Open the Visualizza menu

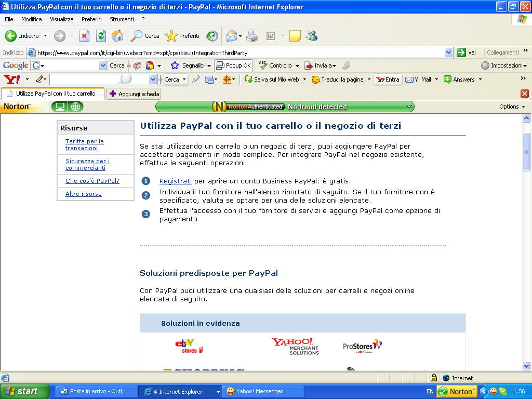coord(62,19)
